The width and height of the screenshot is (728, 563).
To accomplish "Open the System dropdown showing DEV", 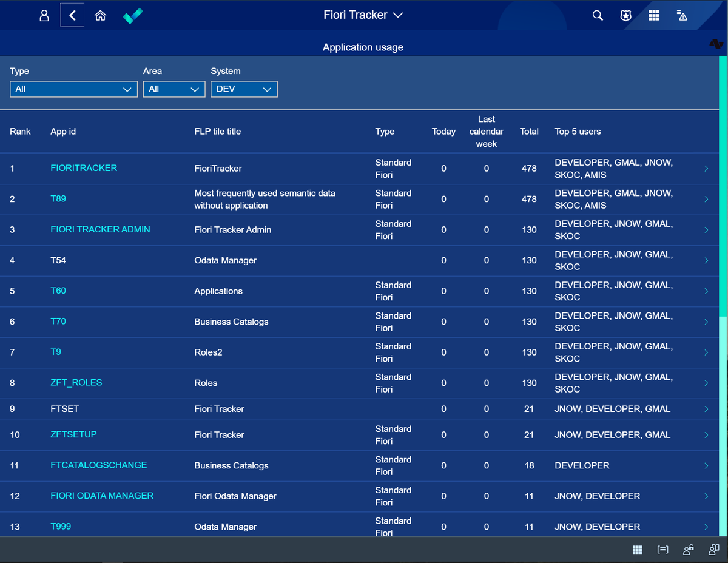I will point(244,89).
